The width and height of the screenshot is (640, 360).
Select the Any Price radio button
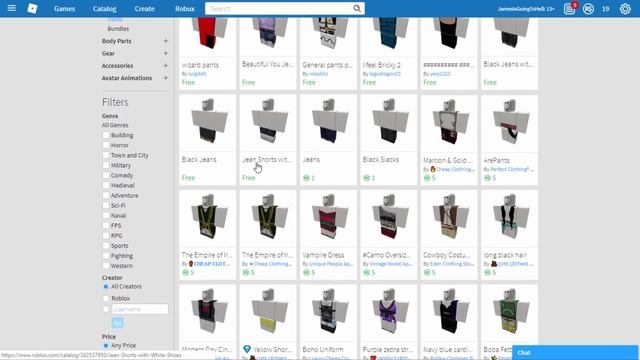point(106,345)
